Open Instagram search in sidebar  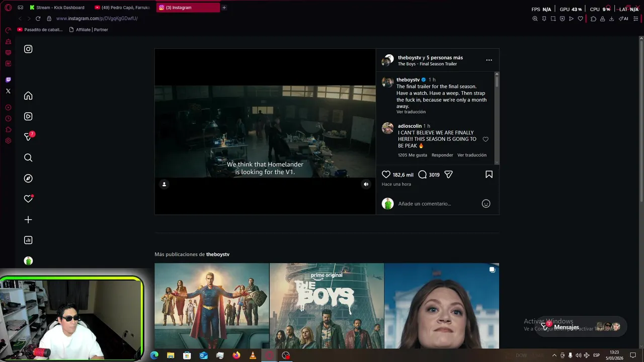pyautogui.click(x=28, y=157)
